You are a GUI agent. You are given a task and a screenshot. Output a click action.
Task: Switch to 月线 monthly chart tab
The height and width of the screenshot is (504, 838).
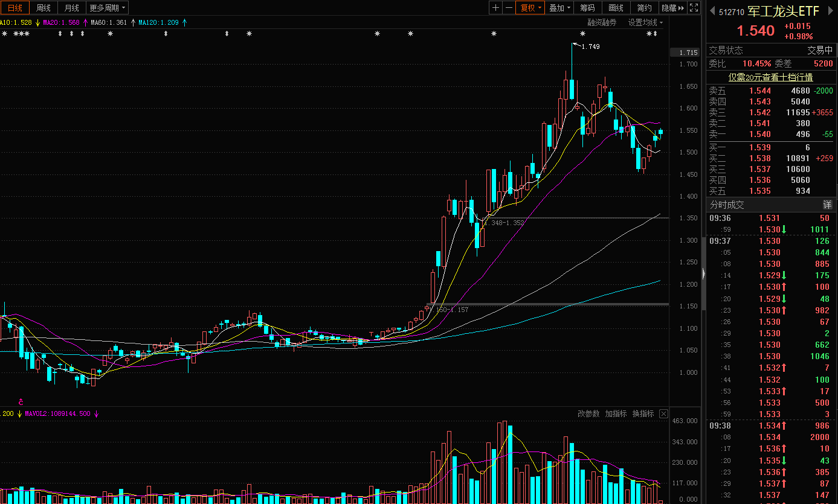pos(71,8)
